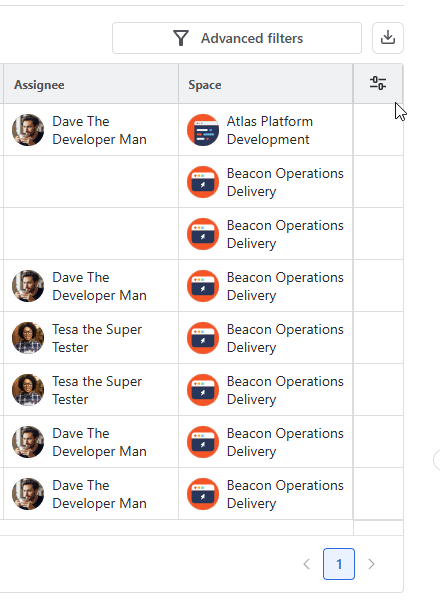Click Dave's avatar in the first row
Screen dimensions: 440x600
(x=28, y=130)
